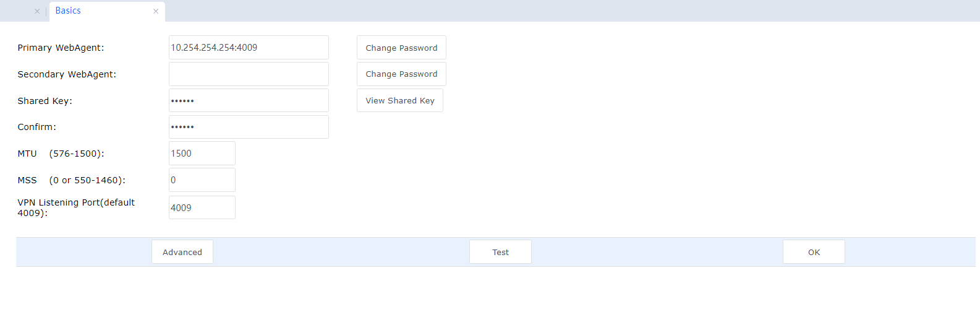Click into the Shared Key password field
The height and width of the screenshot is (330, 980).
[x=249, y=100]
